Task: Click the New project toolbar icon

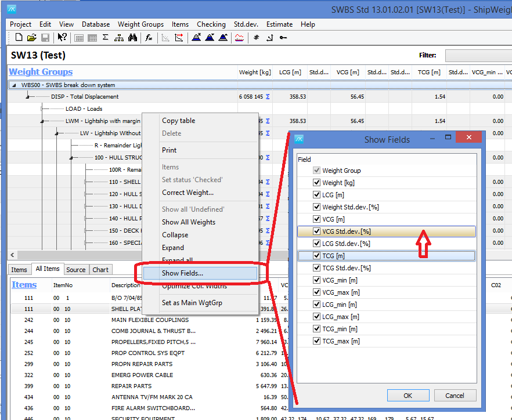Action: (x=19, y=38)
